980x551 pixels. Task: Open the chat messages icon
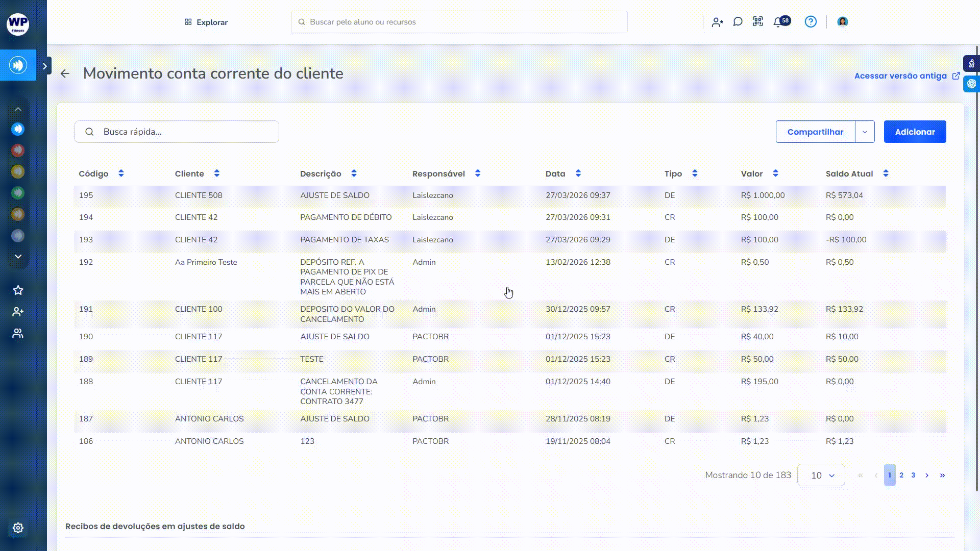click(738, 22)
